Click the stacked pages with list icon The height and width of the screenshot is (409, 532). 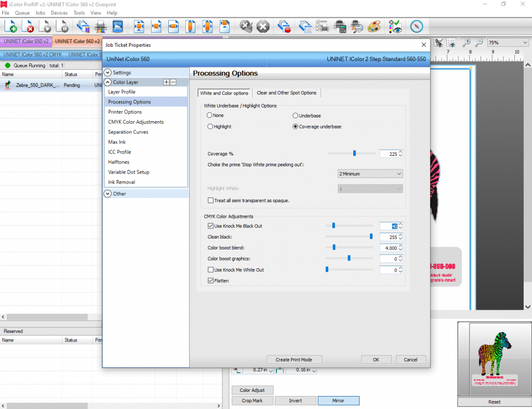click(305, 26)
